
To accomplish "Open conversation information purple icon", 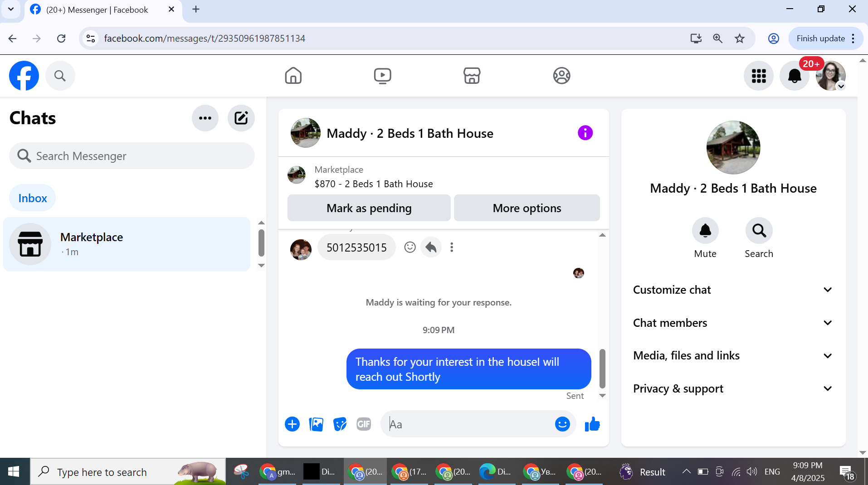I will click(585, 133).
